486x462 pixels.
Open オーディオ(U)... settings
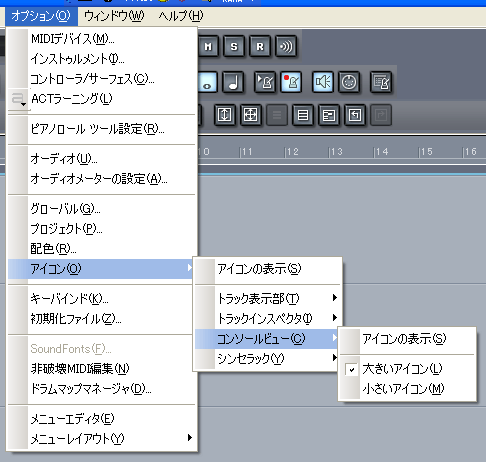(103, 159)
